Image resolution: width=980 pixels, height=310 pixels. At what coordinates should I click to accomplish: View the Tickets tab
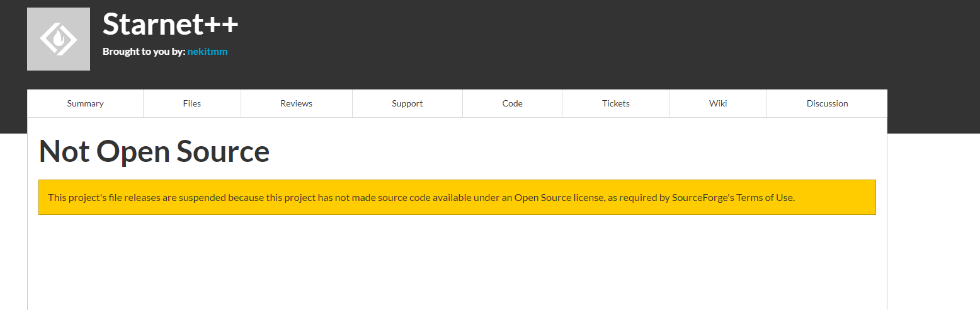(615, 103)
